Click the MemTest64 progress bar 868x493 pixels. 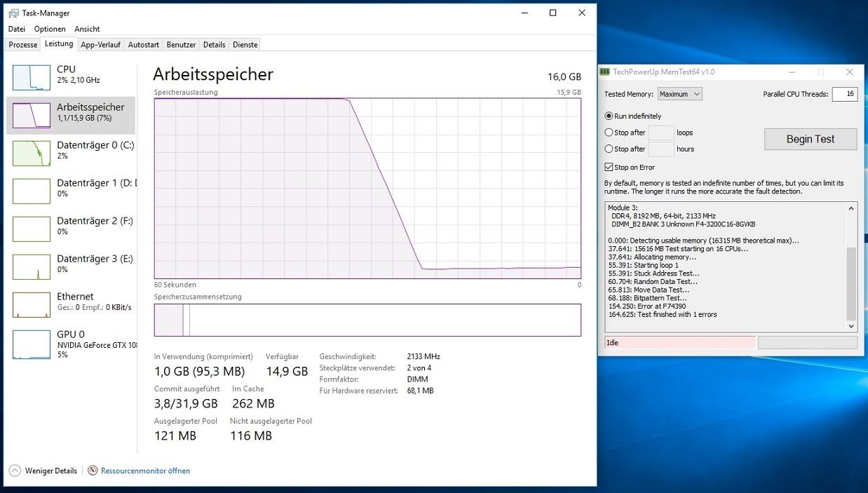pos(808,342)
